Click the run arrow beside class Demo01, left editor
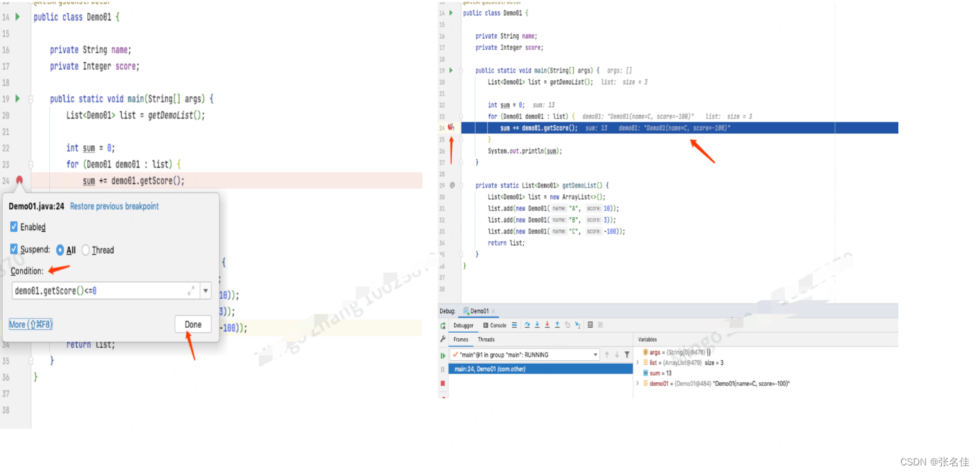 pos(17,17)
